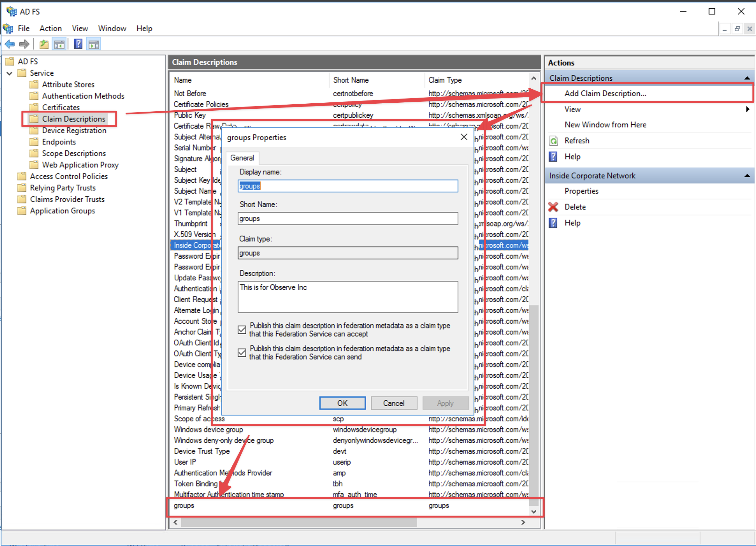Collapse the Claim Descriptions actions section
The width and height of the screenshot is (756, 546).
pos(747,78)
